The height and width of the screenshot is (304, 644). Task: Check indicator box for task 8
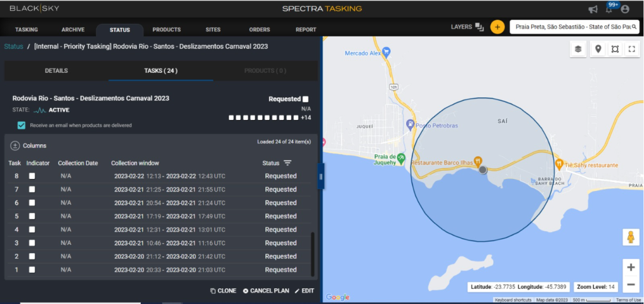pos(32,176)
